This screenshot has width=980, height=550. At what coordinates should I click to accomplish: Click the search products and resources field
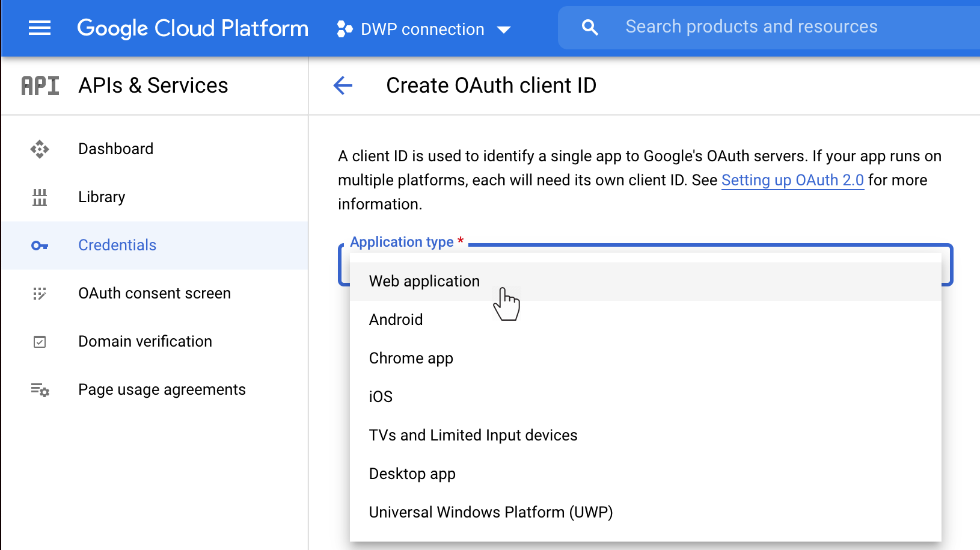[x=752, y=26]
